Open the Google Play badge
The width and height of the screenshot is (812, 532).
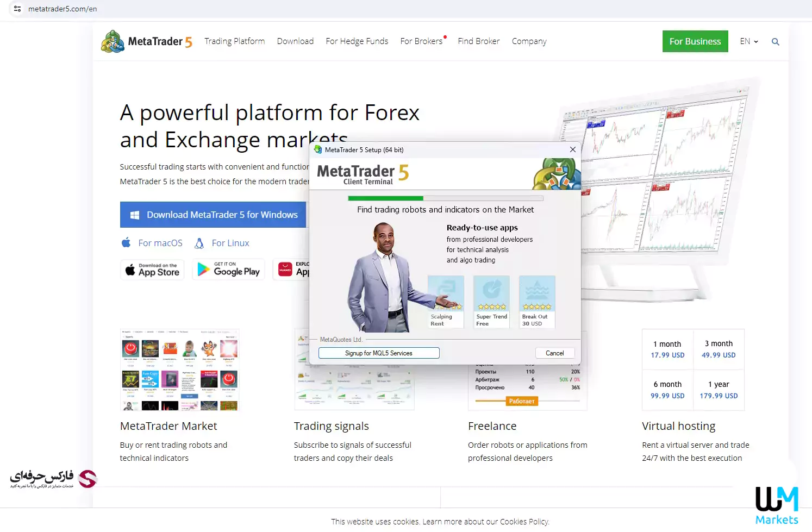[228, 270]
